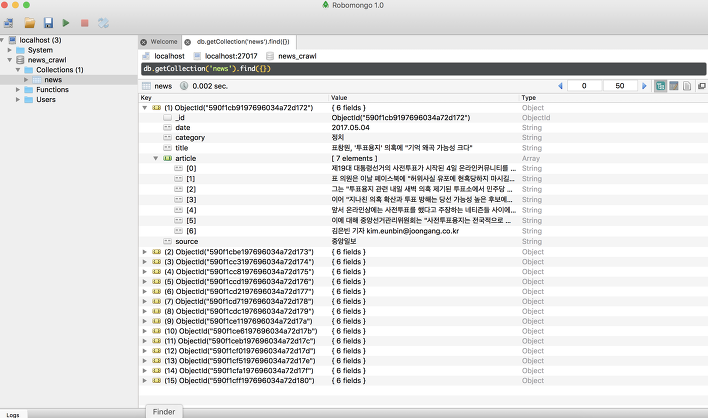
Task: Collapse the news_crawl database
Action: (9, 60)
